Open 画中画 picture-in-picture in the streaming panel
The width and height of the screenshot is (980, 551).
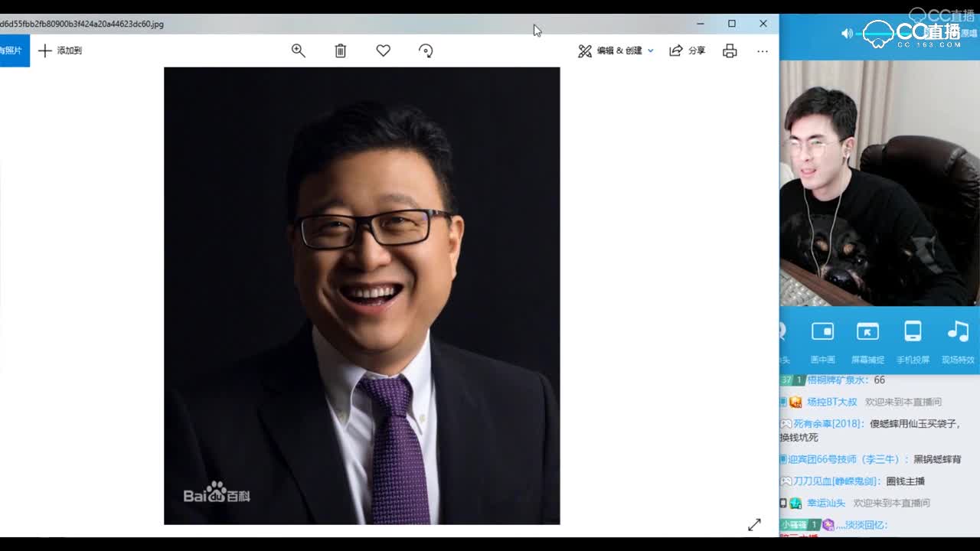click(x=823, y=337)
